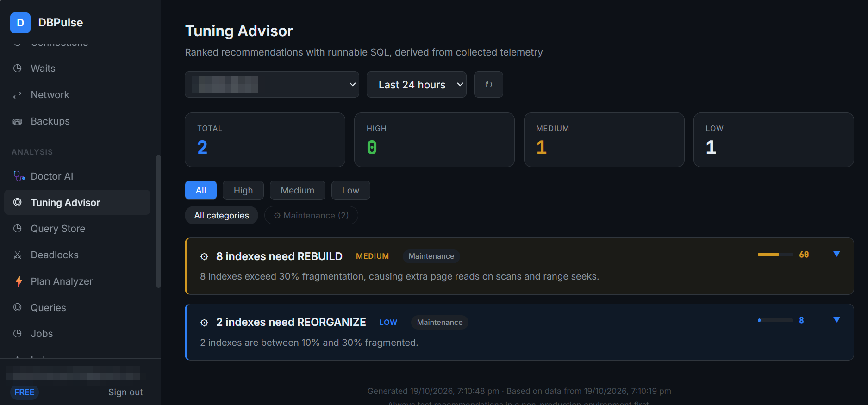Image resolution: width=868 pixels, height=405 pixels.
Task: Open the Doctor AI page
Action: point(77,176)
